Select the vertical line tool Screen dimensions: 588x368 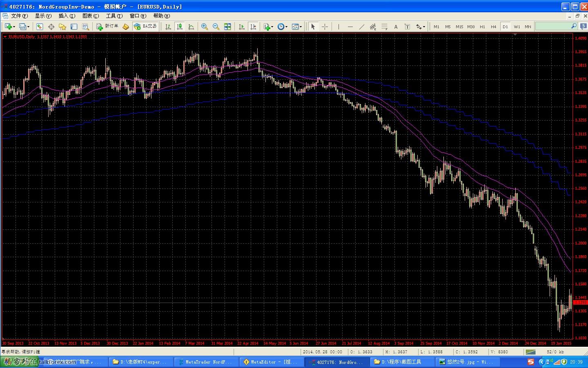point(339,27)
